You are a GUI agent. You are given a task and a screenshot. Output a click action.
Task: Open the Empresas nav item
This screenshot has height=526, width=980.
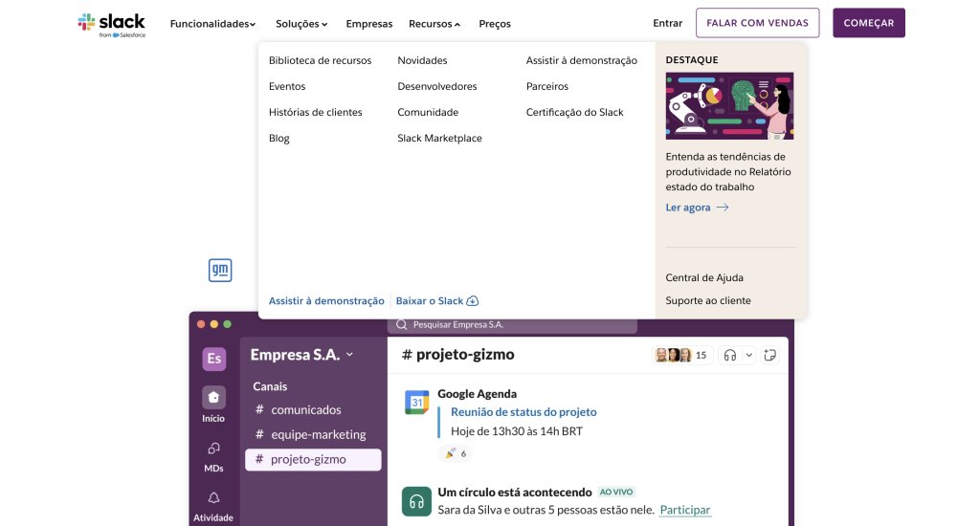(369, 24)
